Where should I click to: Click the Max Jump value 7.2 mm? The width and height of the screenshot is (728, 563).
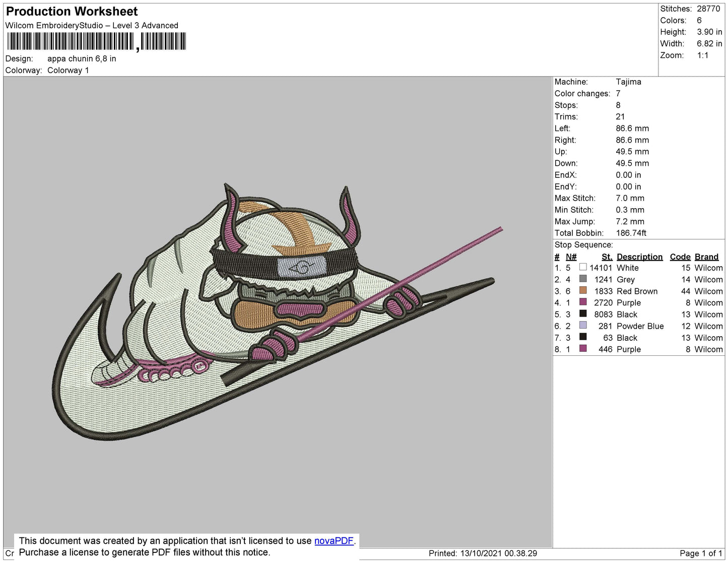pyautogui.click(x=630, y=221)
